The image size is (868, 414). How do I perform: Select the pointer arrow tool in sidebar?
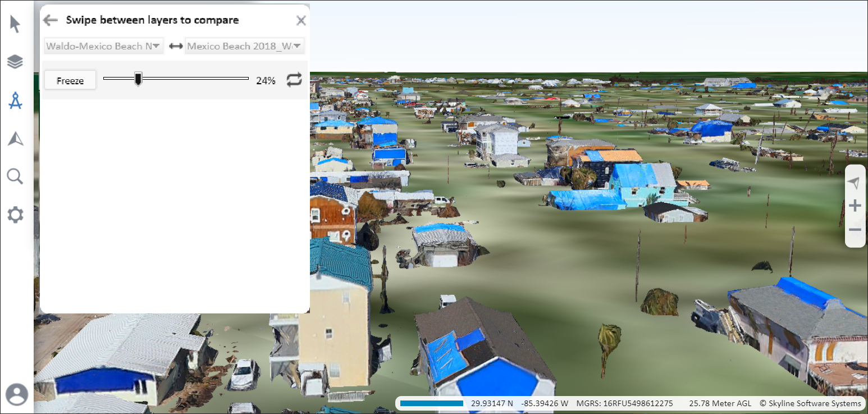click(15, 24)
